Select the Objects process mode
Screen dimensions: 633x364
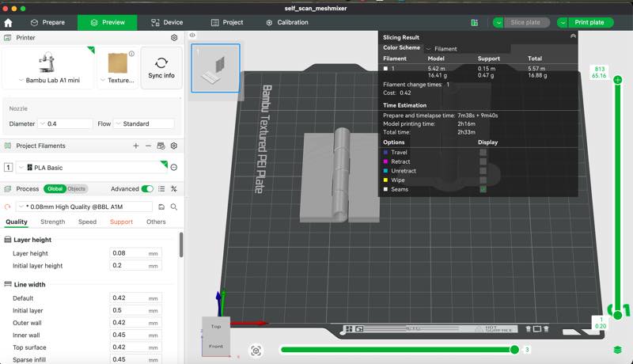(x=76, y=189)
